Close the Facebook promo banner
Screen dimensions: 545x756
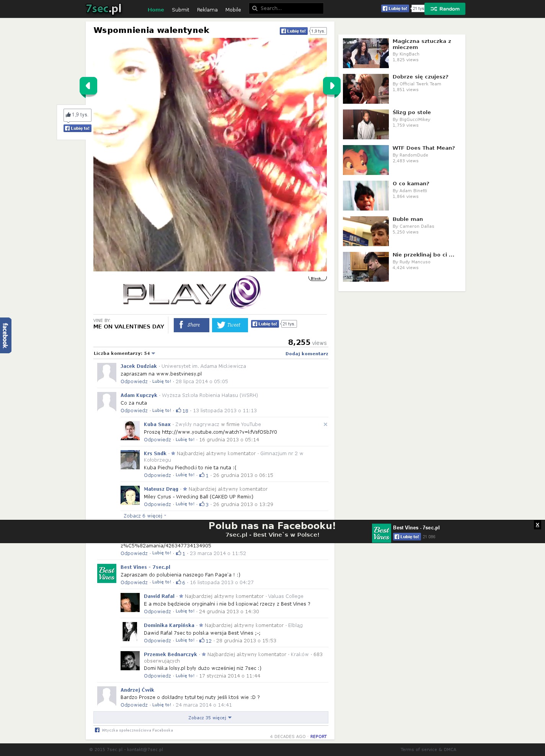(x=537, y=525)
